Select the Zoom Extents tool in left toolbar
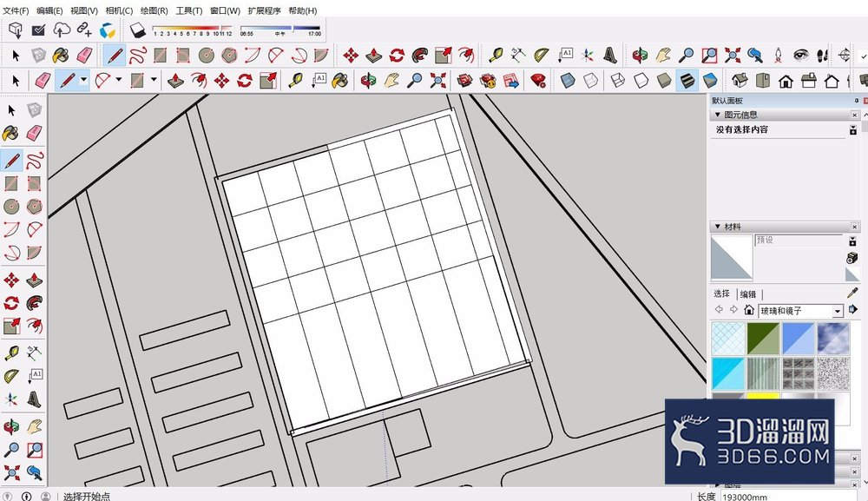 pyautogui.click(x=11, y=472)
